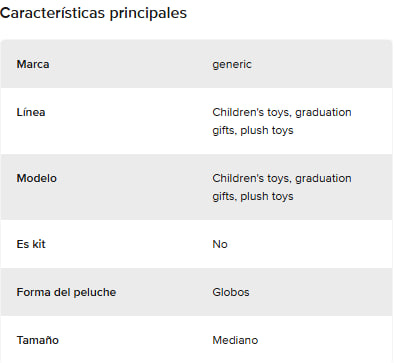Image resolution: width=395 pixels, height=363 pixels.
Task: Click the 'Globos' shape value
Action: click(231, 292)
